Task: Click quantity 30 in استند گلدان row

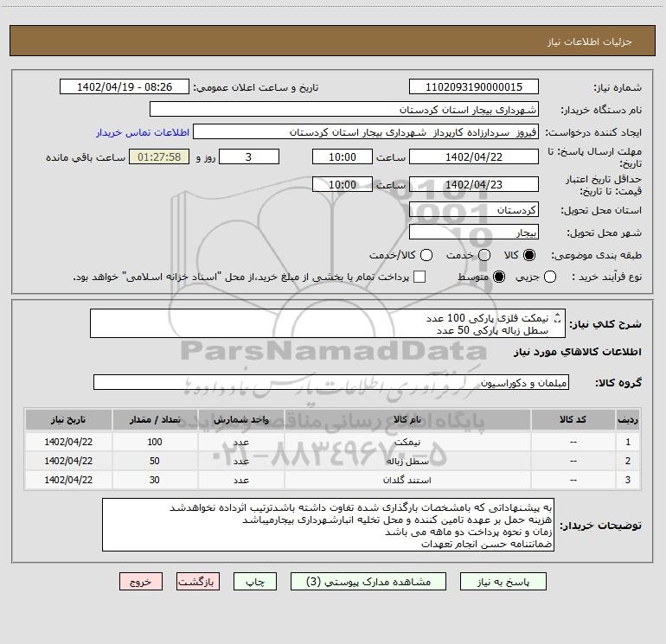Action: pyautogui.click(x=155, y=480)
